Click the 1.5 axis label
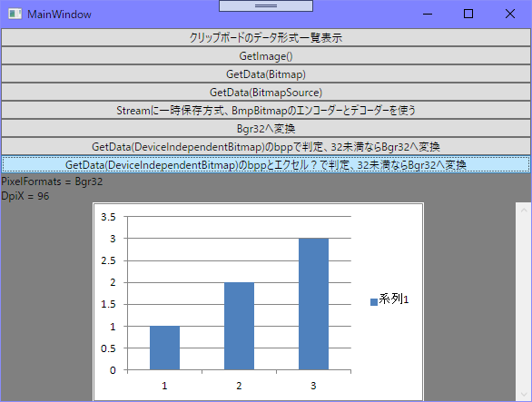This screenshot has width=532, height=402. [108, 304]
